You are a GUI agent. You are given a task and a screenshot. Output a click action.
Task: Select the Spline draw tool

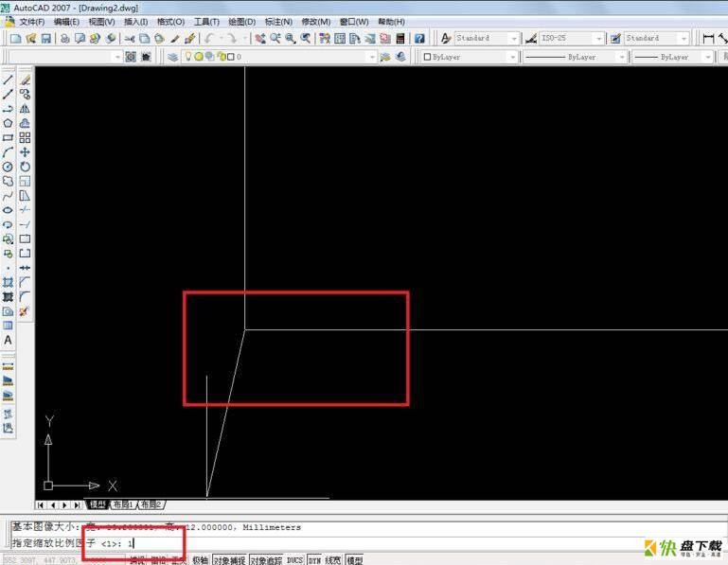coord(8,196)
